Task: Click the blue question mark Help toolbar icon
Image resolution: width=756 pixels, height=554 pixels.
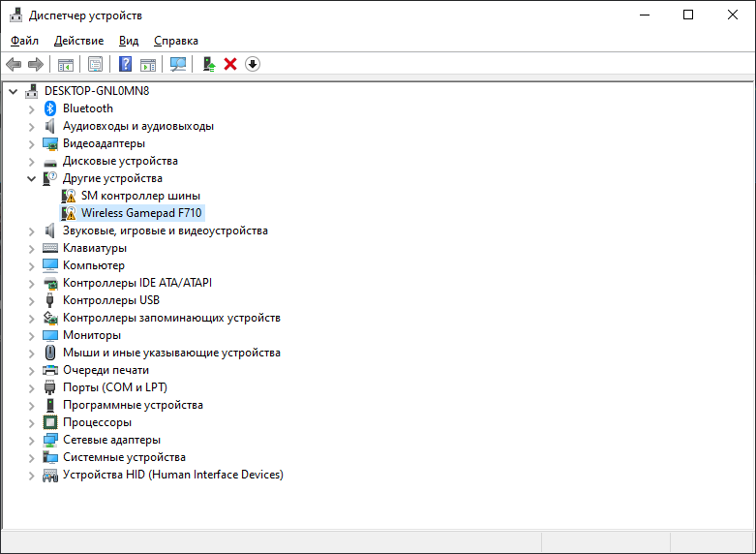Action: [125, 64]
